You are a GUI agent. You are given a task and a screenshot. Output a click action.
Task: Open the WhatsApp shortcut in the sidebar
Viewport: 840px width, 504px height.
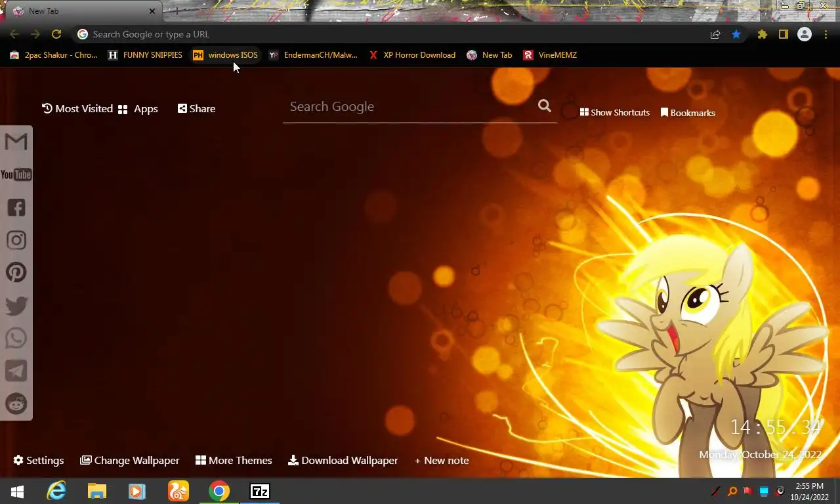(x=16, y=339)
